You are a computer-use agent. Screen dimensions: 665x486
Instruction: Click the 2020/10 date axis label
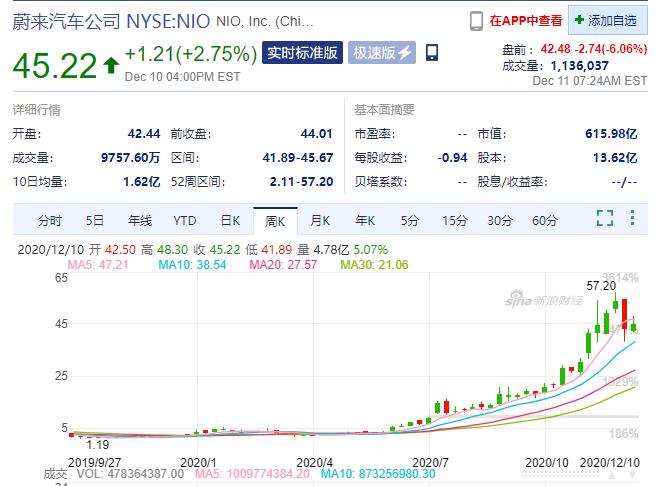click(x=547, y=462)
